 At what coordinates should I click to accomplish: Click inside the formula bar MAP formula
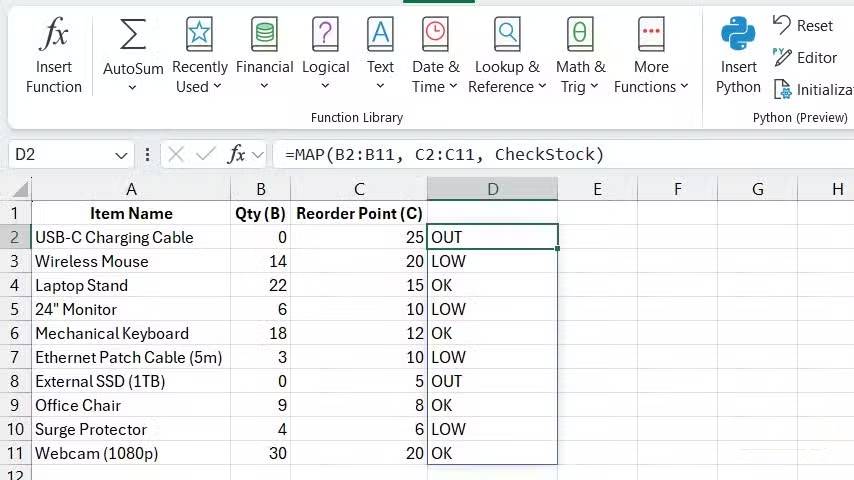click(444, 155)
